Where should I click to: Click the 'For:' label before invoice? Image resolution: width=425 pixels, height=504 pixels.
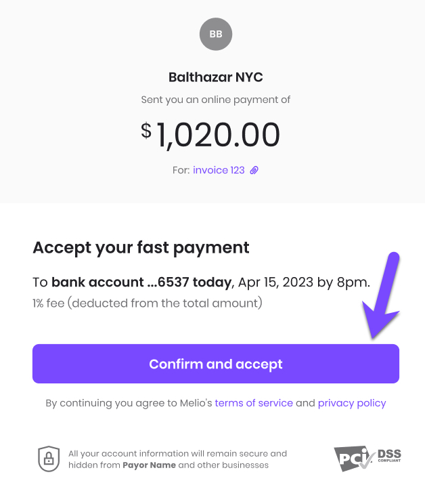(181, 170)
